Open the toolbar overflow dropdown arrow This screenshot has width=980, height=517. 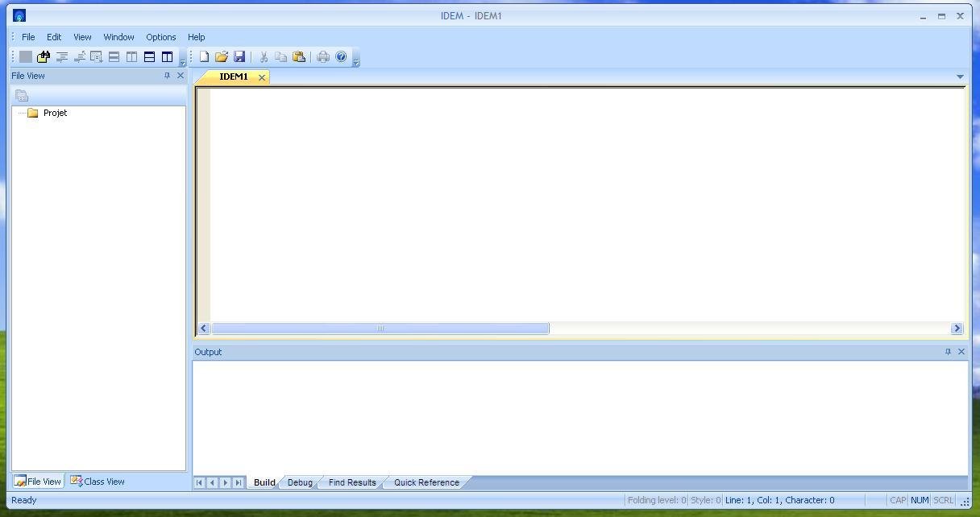coord(355,60)
